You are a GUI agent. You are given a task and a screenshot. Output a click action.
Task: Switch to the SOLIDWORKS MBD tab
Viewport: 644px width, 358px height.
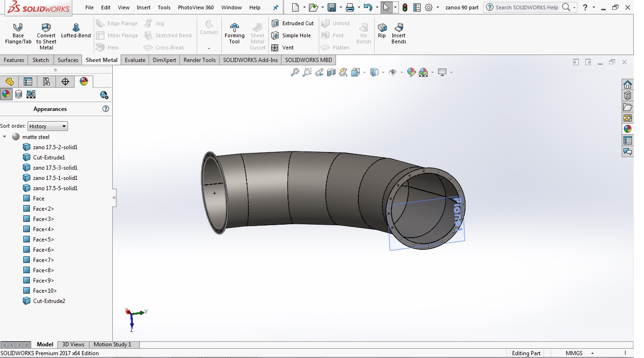(x=308, y=60)
